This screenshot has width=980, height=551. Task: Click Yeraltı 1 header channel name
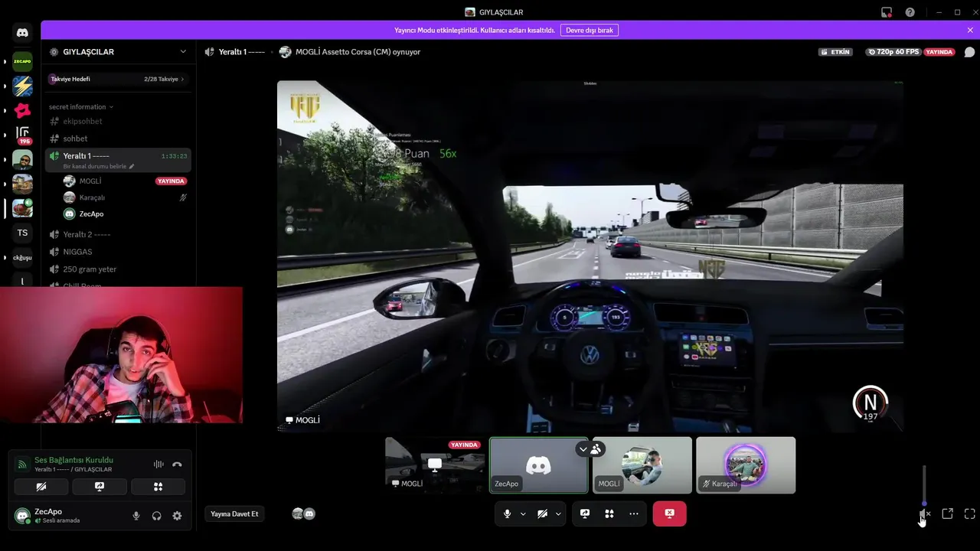click(241, 52)
